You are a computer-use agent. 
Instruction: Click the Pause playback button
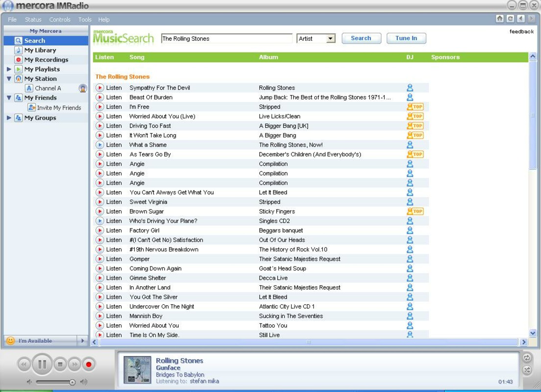[x=42, y=364]
